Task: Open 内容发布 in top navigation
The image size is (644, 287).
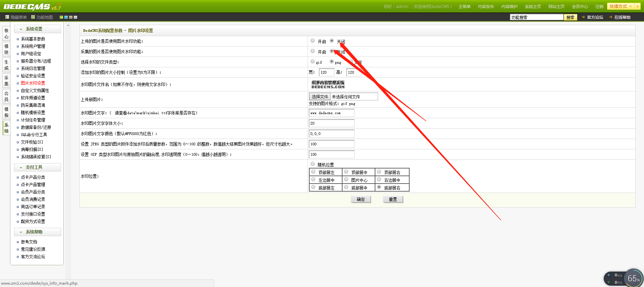Action: [x=486, y=7]
